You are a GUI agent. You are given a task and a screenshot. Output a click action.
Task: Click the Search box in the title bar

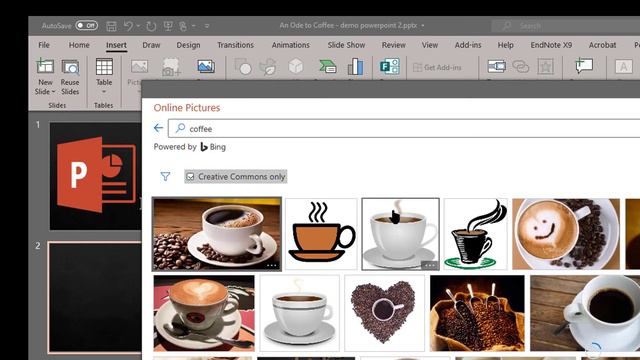coord(565,26)
